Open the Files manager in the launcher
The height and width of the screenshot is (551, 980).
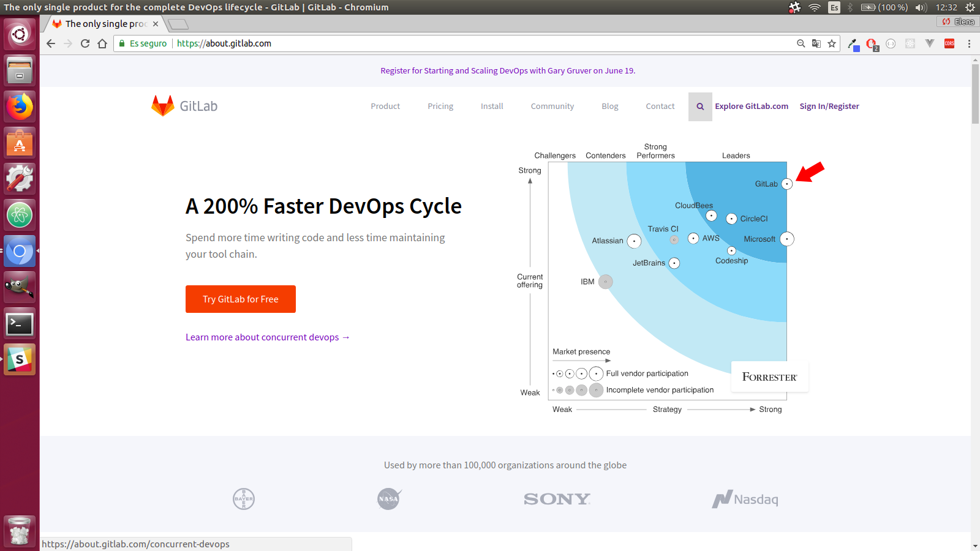(x=20, y=70)
